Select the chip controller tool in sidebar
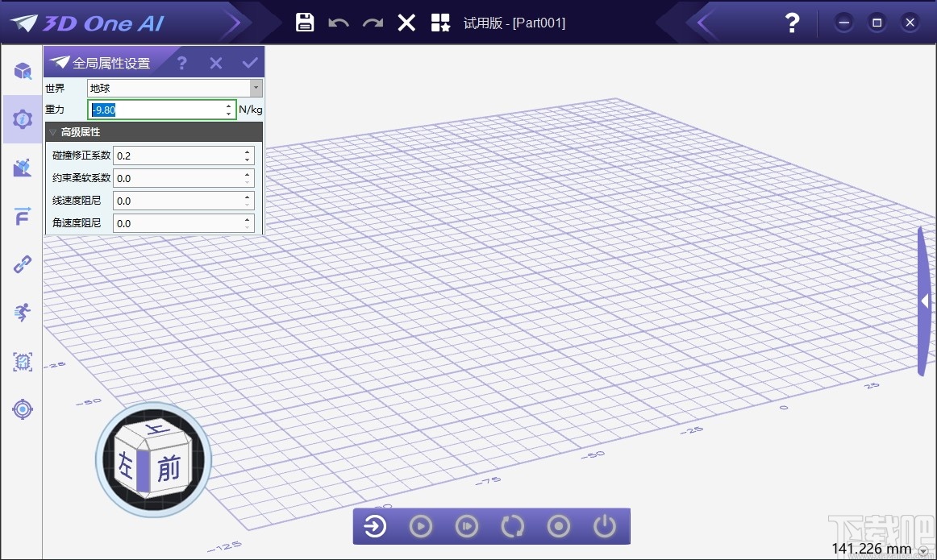The image size is (937, 560). point(23,361)
